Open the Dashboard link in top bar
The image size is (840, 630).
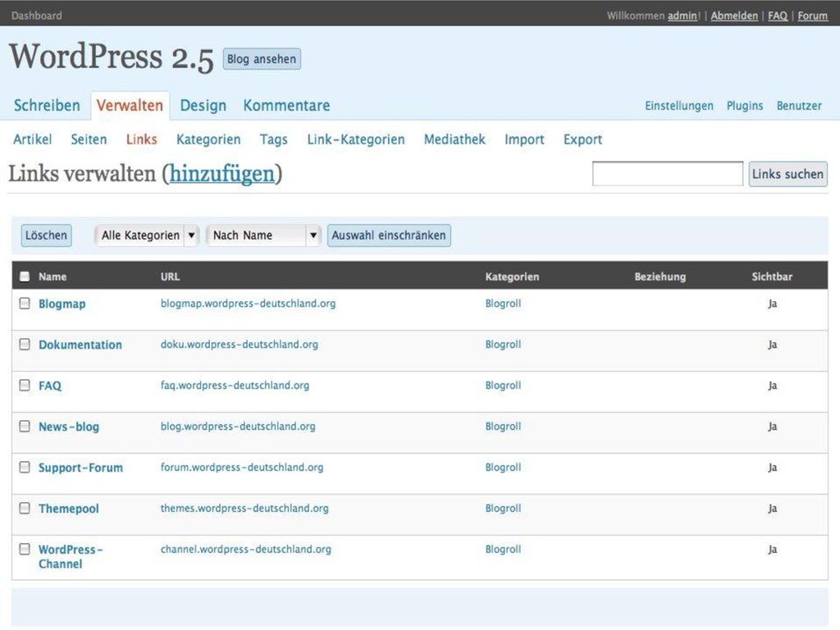pyautogui.click(x=36, y=16)
